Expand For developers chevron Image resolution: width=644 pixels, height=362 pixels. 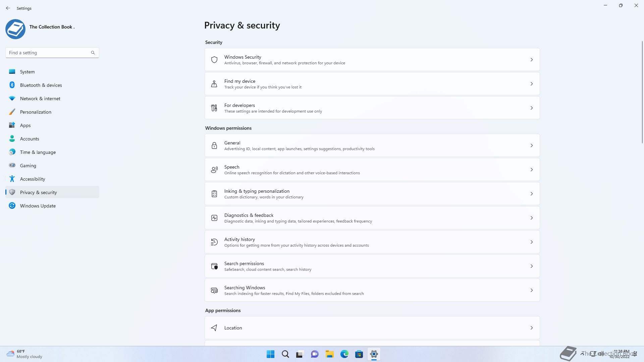(532, 108)
